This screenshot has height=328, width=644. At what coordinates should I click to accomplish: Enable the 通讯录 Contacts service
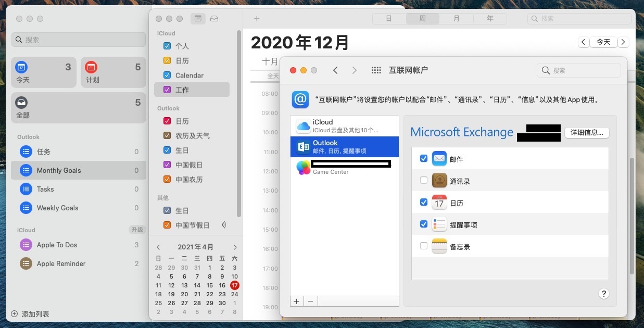[424, 180]
